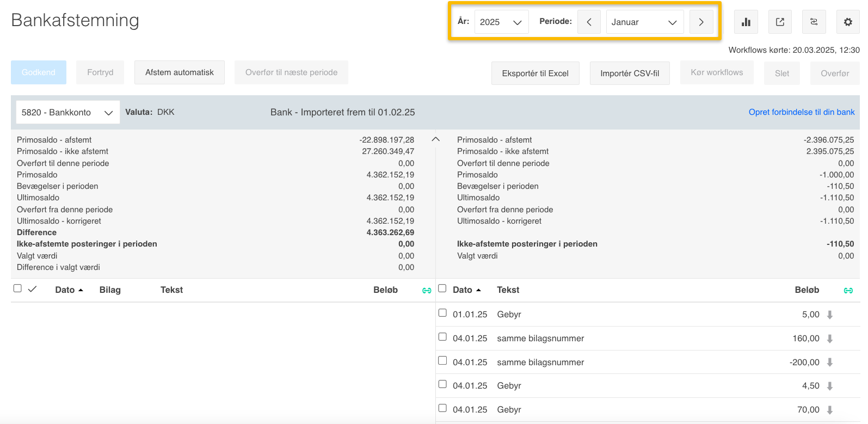Collapse the summary panel with the chevron
The height and width of the screenshot is (424, 868).
pos(435,139)
